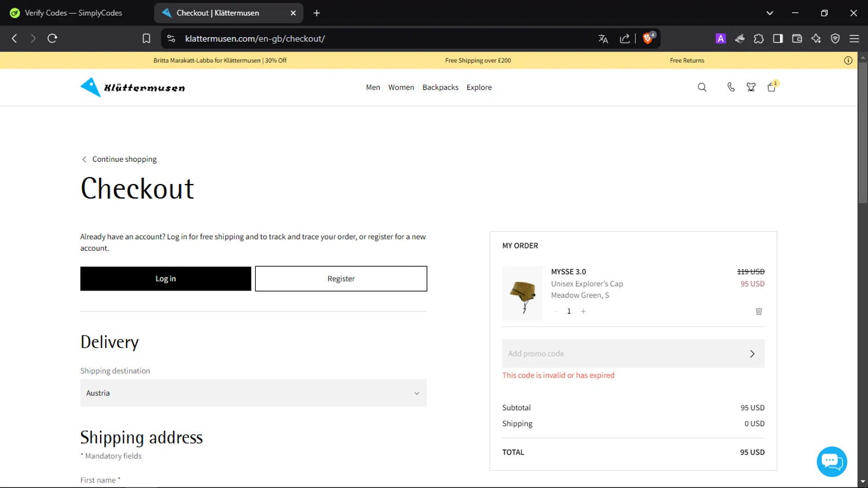Image resolution: width=868 pixels, height=488 pixels.
Task: Click the Register button
Action: point(341,278)
